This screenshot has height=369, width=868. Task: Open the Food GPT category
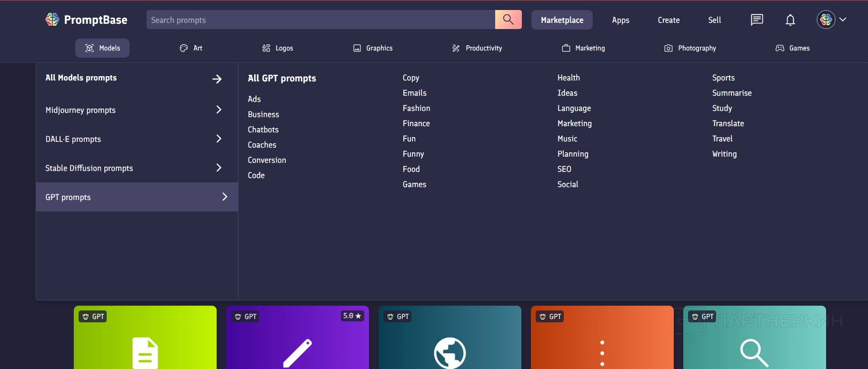coord(411,169)
